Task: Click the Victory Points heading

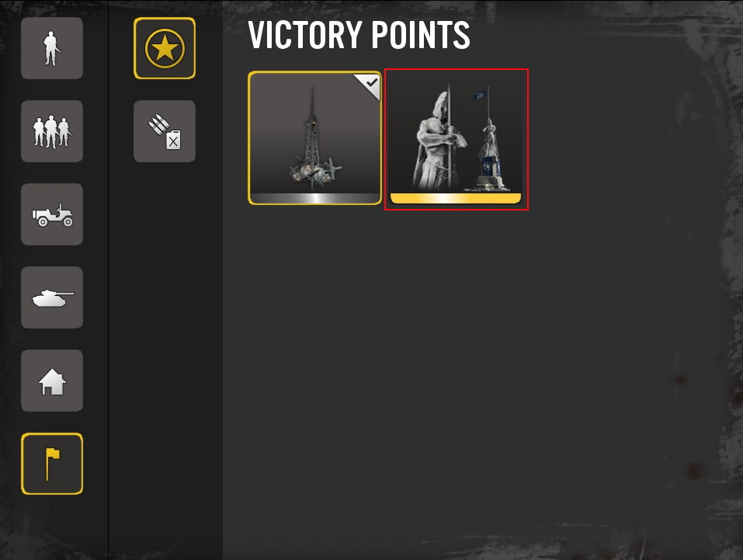Action: pyautogui.click(x=359, y=35)
